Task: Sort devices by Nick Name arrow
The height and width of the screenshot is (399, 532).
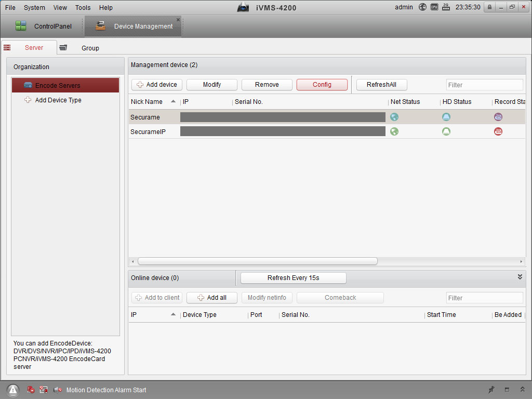Action: point(173,101)
